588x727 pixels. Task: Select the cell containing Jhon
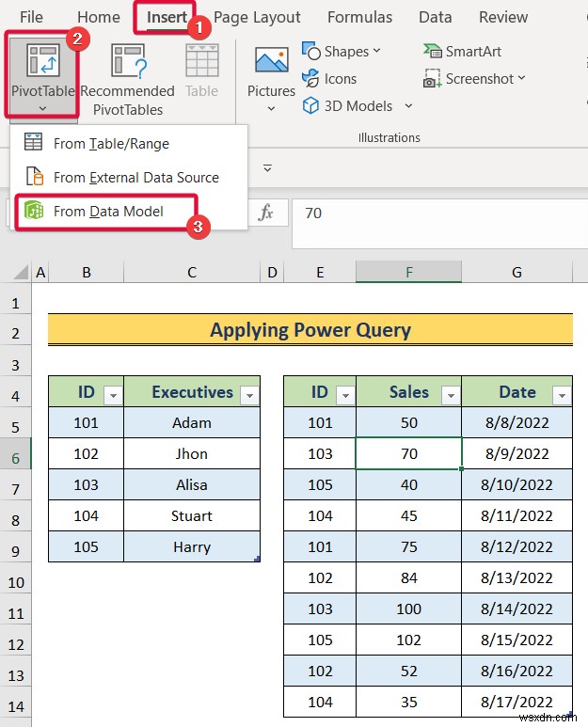(x=192, y=454)
